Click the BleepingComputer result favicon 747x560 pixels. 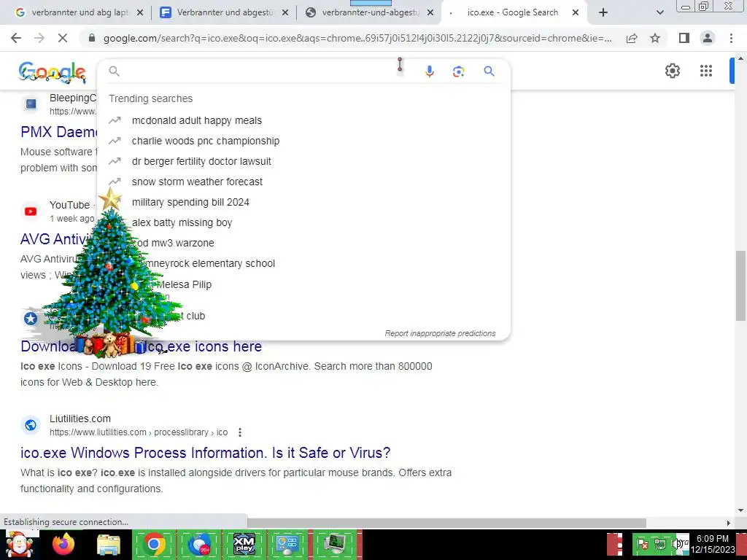(x=31, y=104)
